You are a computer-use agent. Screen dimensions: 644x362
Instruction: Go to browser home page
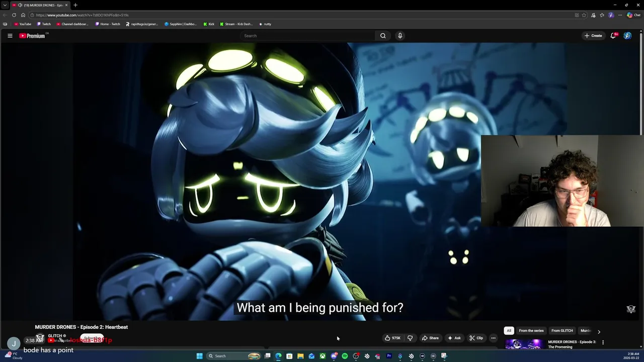click(x=23, y=15)
